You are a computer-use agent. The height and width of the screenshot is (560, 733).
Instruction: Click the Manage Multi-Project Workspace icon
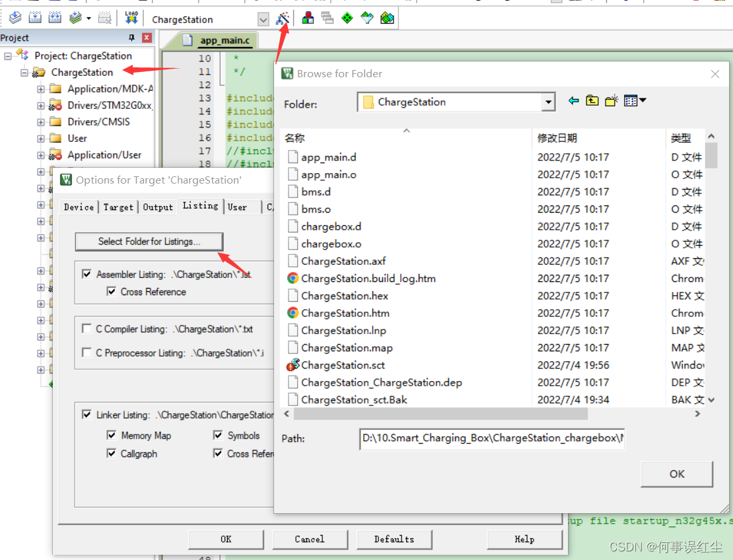[328, 18]
